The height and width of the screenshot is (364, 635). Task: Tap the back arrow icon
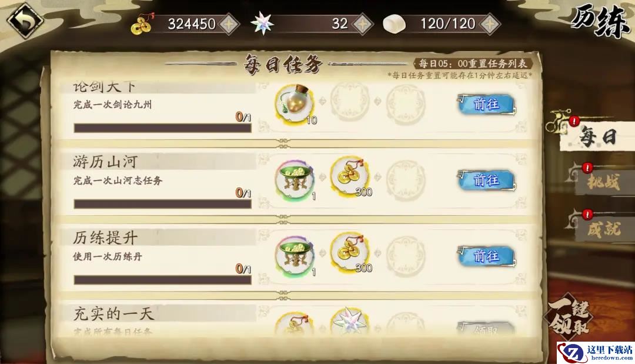point(25,21)
